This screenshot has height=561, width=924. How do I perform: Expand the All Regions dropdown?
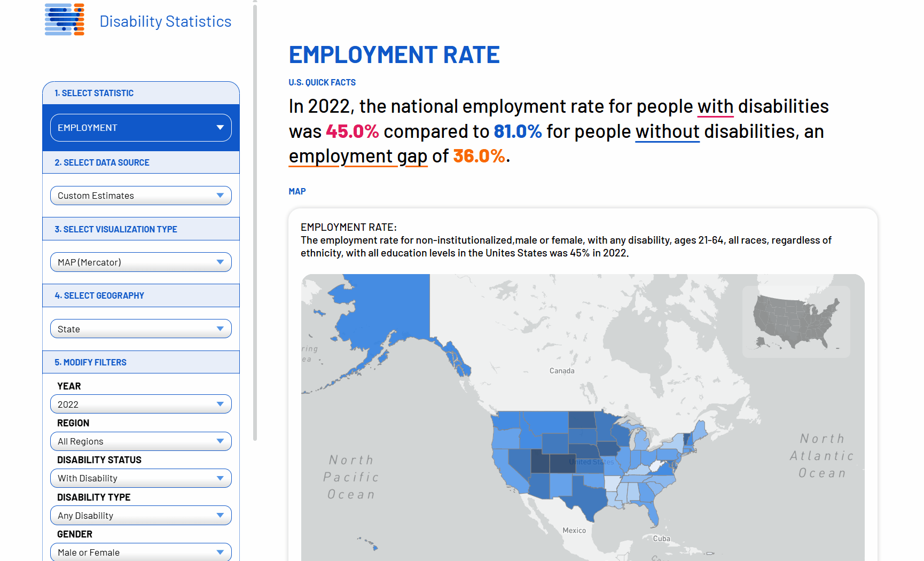coord(140,441)
